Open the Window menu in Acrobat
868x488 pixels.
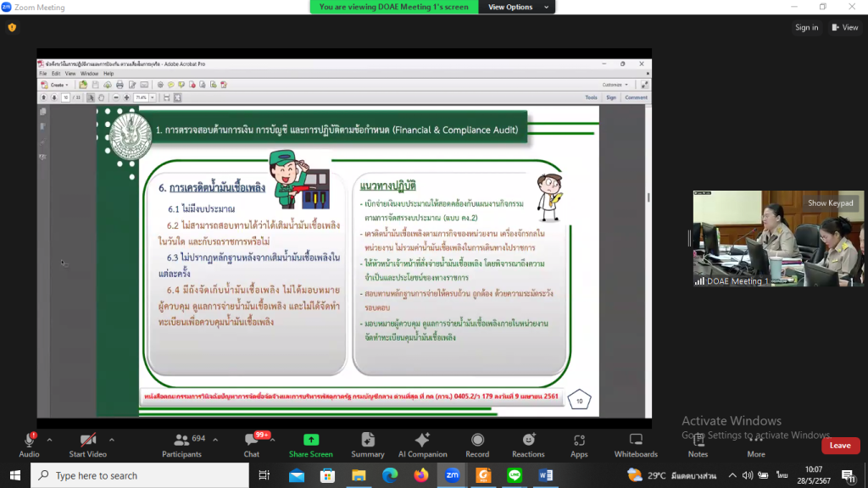(89, 74)
